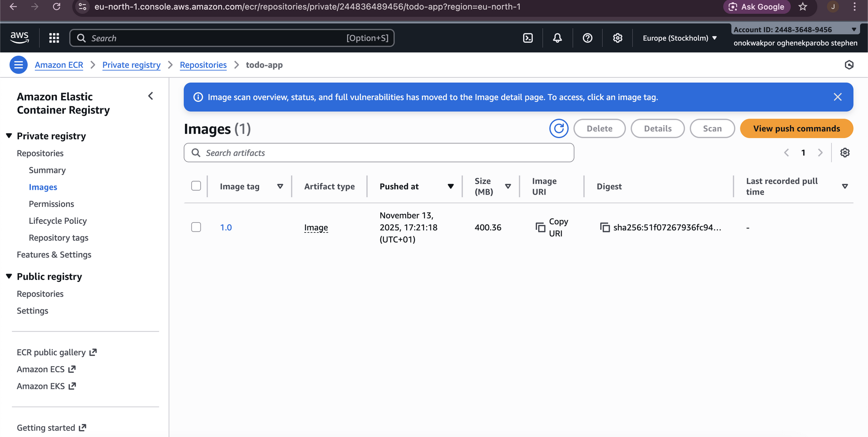This screenshot has width=868, height=437.
Task: Copy the image URI
Action: point(540,227)
